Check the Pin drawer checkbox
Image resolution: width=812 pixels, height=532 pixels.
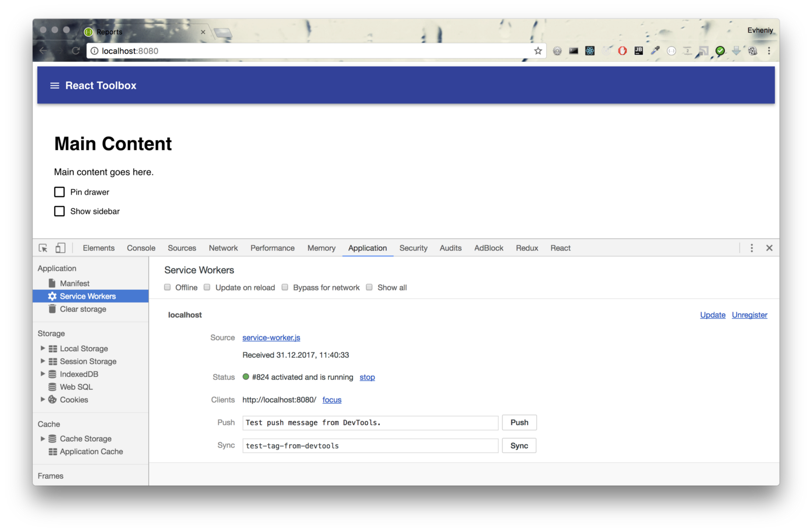[x=59, y=192]
